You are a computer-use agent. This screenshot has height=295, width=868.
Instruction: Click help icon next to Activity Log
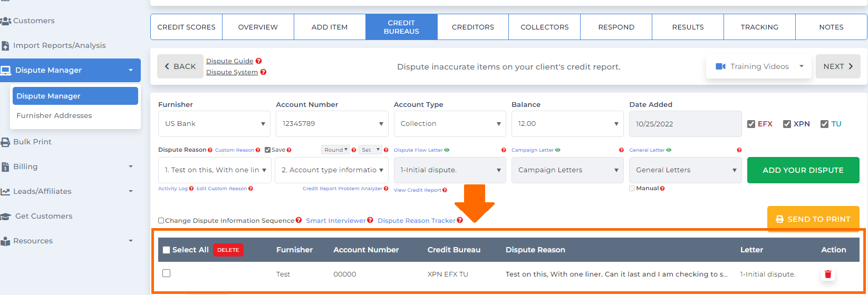[x=191, y=189]
